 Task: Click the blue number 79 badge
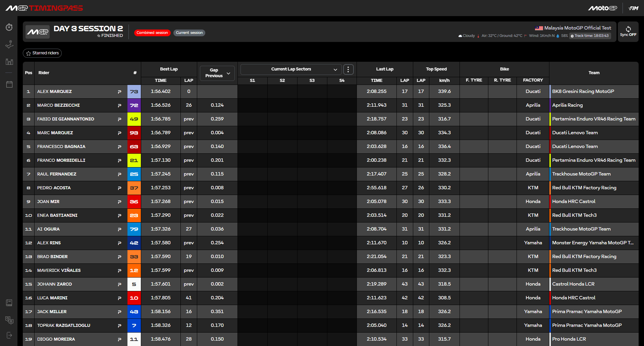point(134,229)
